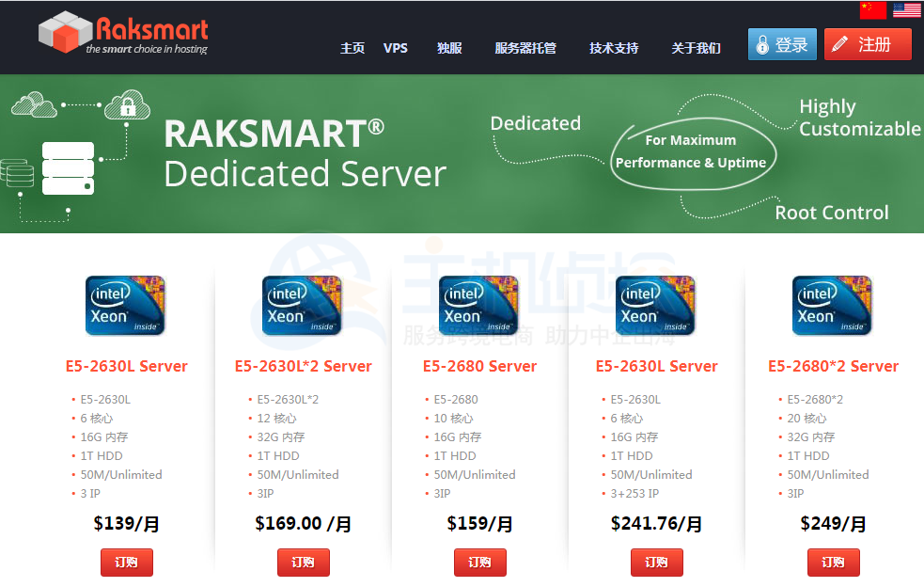The image size is (924, 587).
Task: Open the E5-2630L*2 Server title link
Action: (303, 366)
